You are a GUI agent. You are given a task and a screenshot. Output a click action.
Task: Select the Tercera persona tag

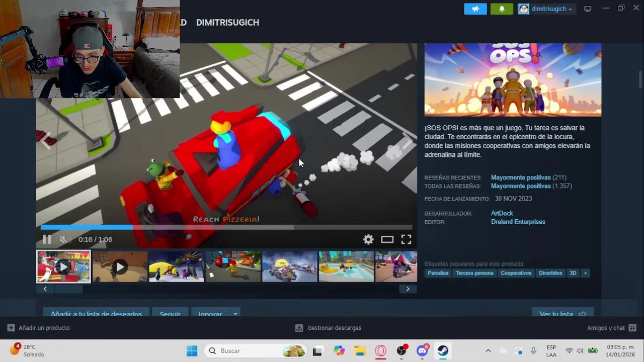[474, 273]
